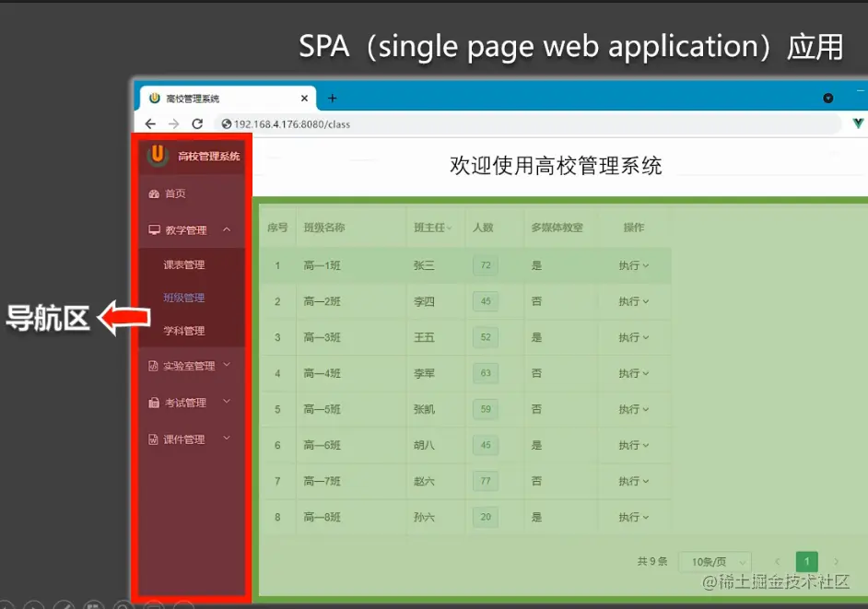Viewport: 868px width, 609px height.
Task: Click the address bar URL field
Action: (529, 124)
